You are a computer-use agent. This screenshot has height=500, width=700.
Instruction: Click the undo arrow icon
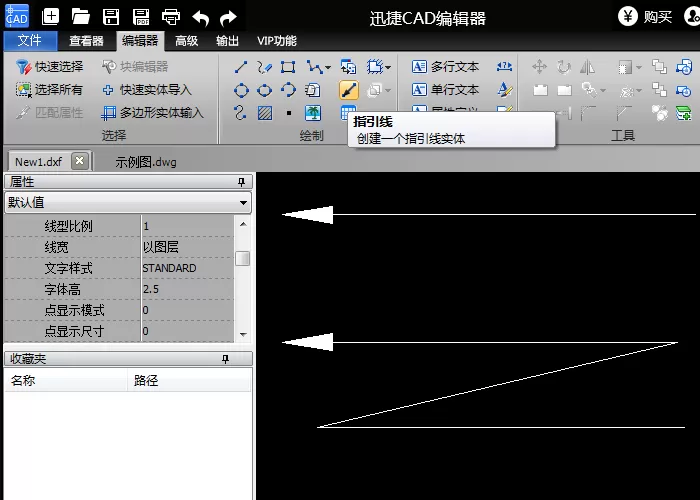pyautogui.click(x=201, y=18)
